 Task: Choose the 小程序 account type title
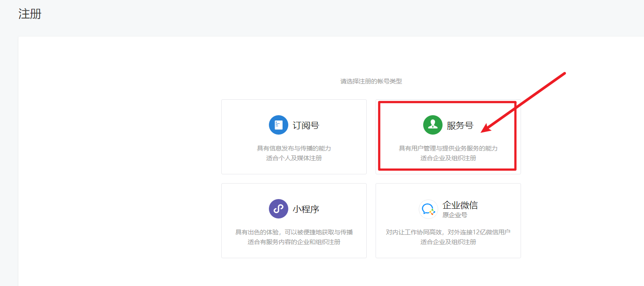coord(306,209)
